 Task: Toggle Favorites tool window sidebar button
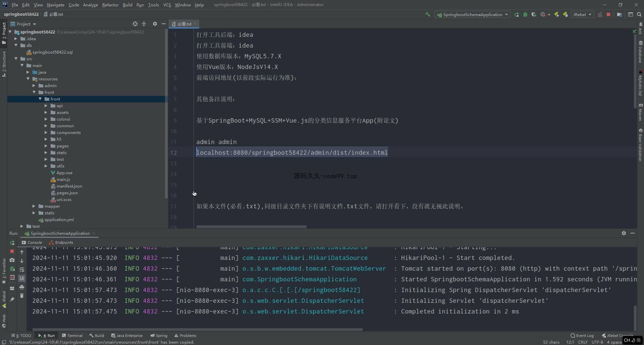pyautogui.click(x=4, y=271)
